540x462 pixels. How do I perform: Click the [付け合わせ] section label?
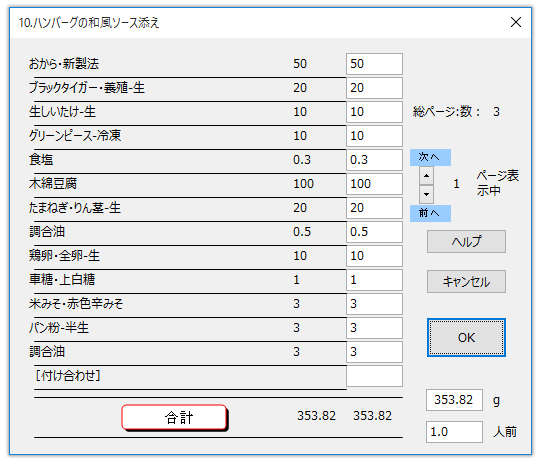(68, 376)
